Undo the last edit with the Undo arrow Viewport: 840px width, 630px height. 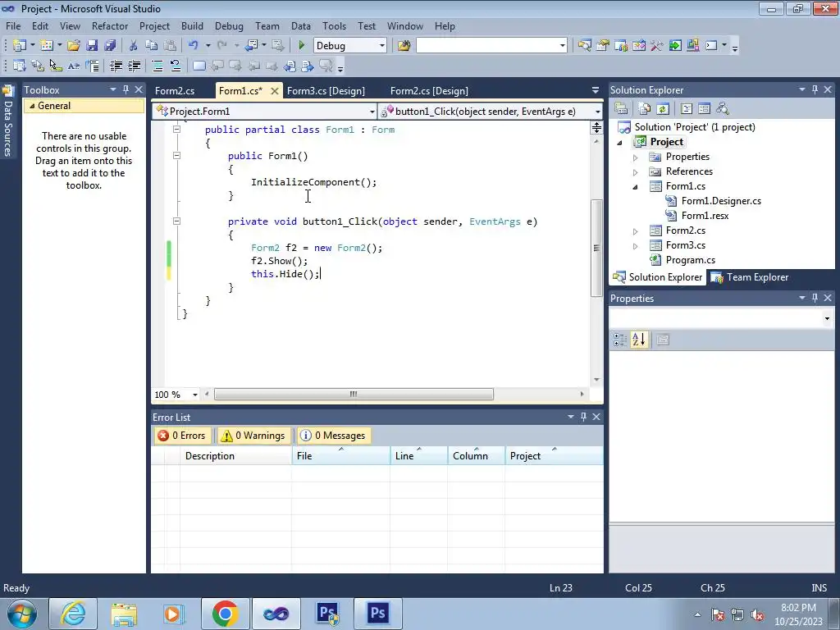(194, 46)
